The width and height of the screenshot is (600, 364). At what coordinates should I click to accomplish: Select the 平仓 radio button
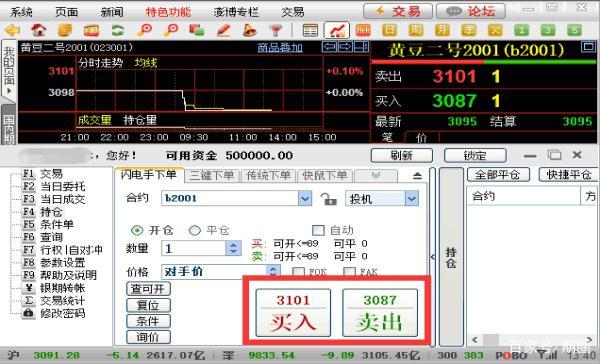point(194,230)
